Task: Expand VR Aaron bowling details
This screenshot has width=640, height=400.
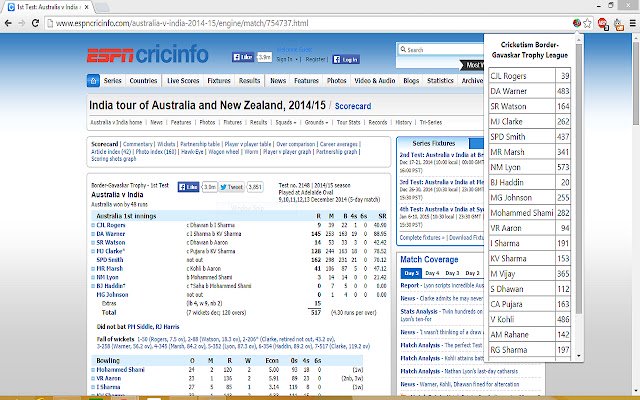Action: [93, 378]
